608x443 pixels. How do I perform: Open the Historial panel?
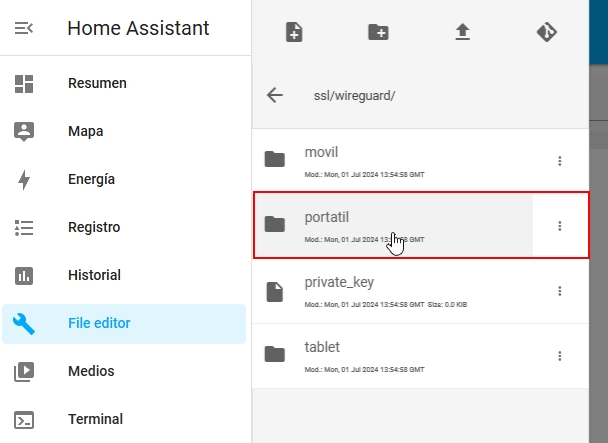point(94,275)
